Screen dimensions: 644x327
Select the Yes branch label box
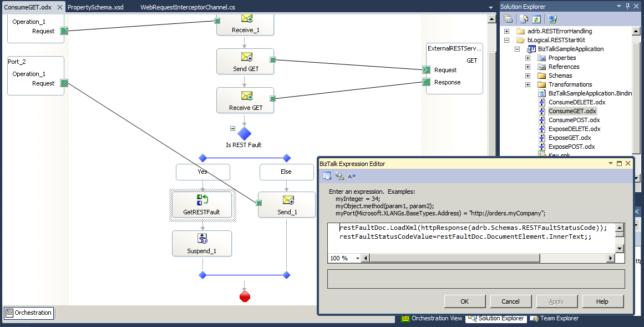(203, 172)
